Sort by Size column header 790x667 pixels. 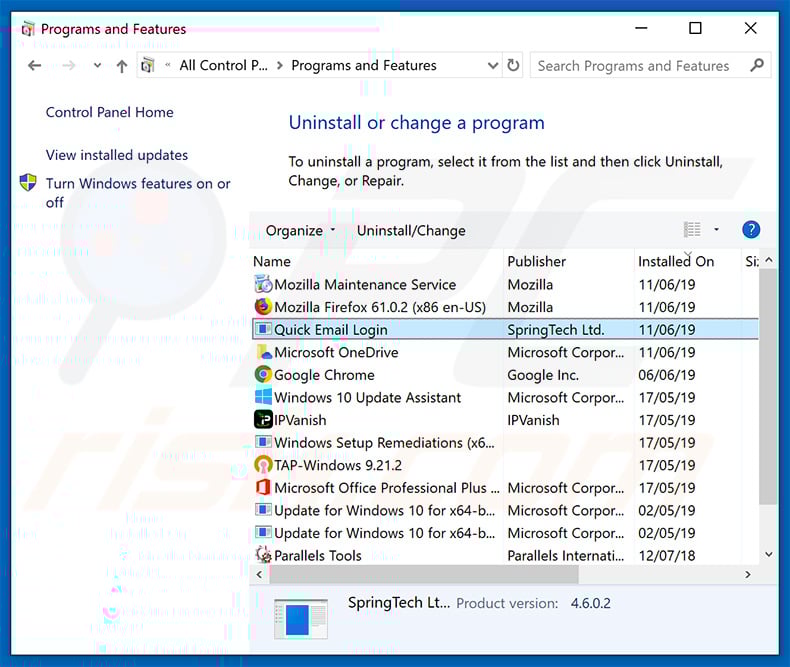tap(752, 261)
